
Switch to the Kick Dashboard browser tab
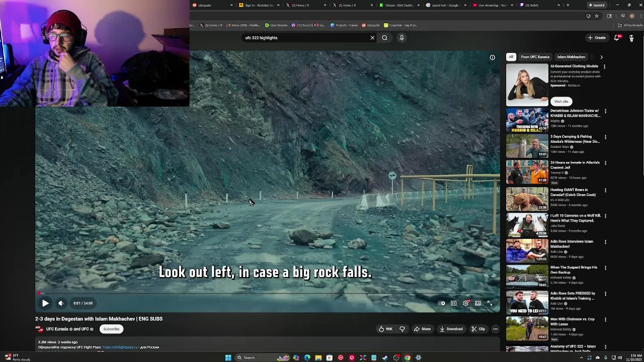(398, 5)
